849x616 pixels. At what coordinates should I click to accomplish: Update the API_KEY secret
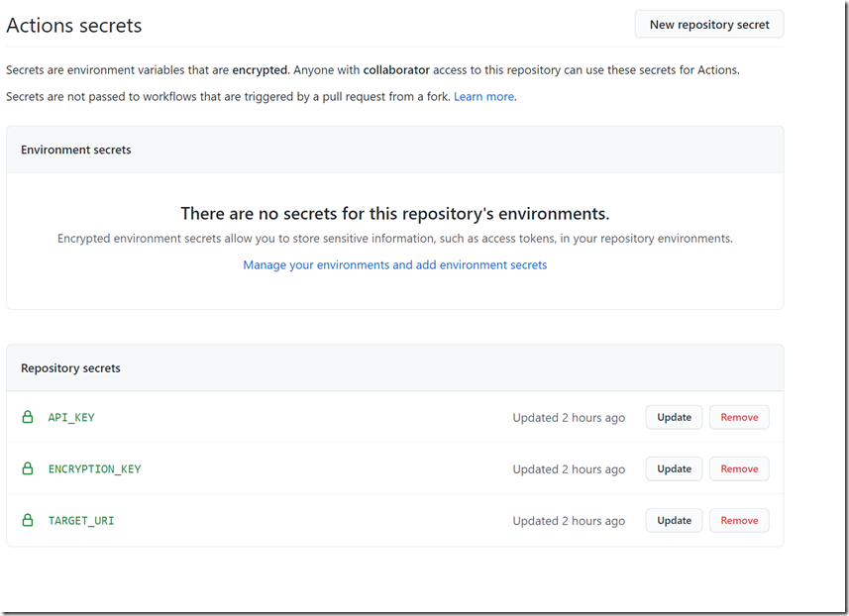point(674,417)
